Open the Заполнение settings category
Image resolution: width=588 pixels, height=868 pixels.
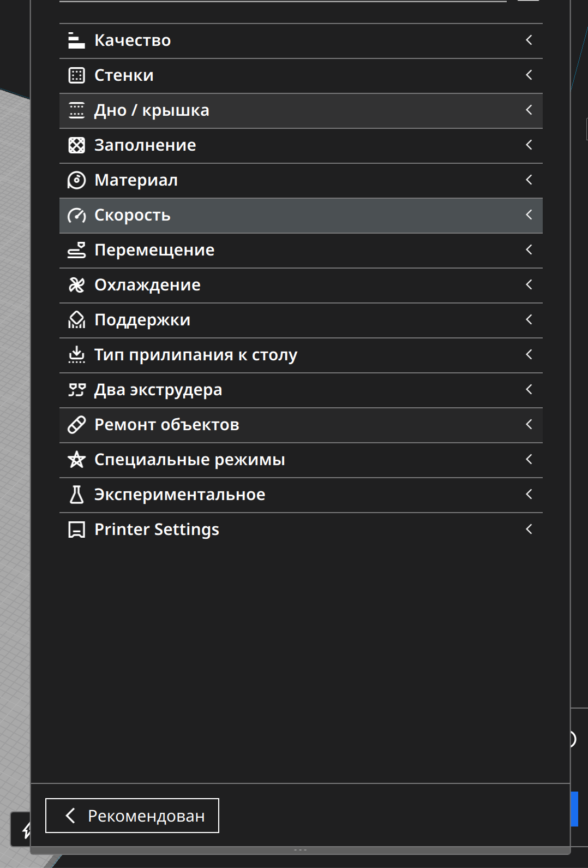pos(145,145)
